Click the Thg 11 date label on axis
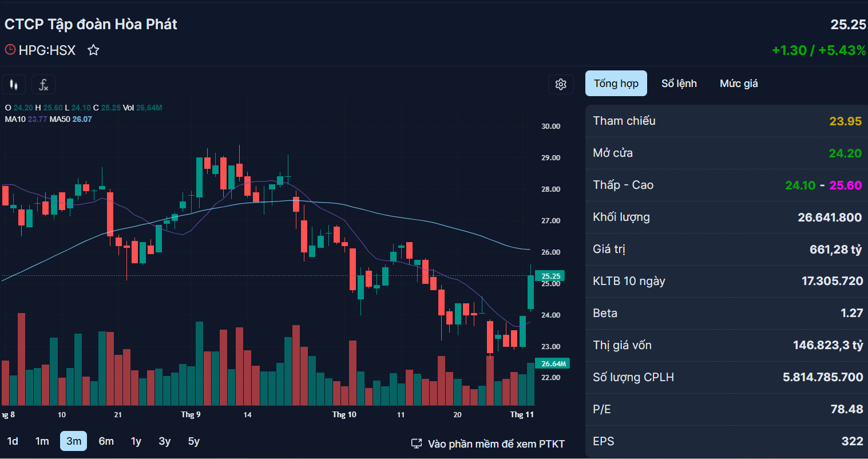 [522, 414]
